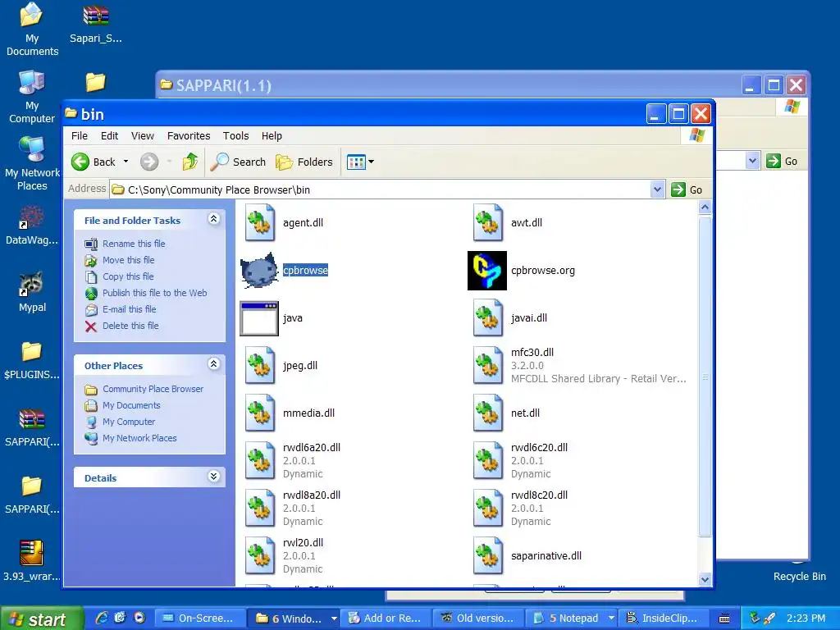Go to Community Place Browser folder link

point(153,389)
